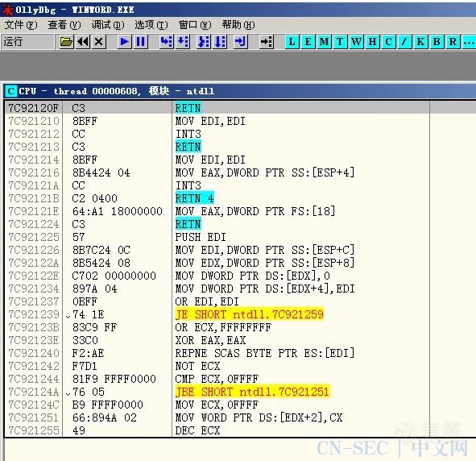
Task: Click the Open file folder icon
Action: [66, 42]
